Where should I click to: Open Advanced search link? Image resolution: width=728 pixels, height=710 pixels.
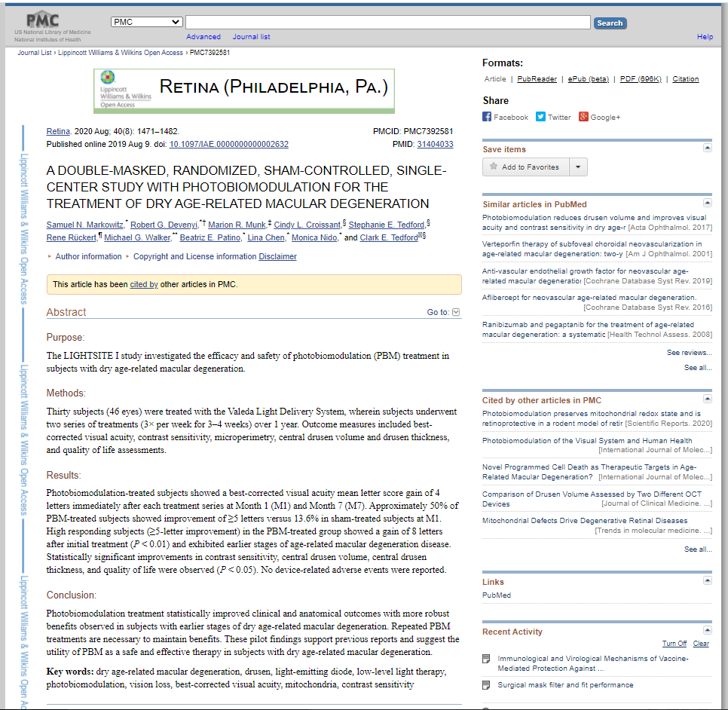click(x=203, y=37)
